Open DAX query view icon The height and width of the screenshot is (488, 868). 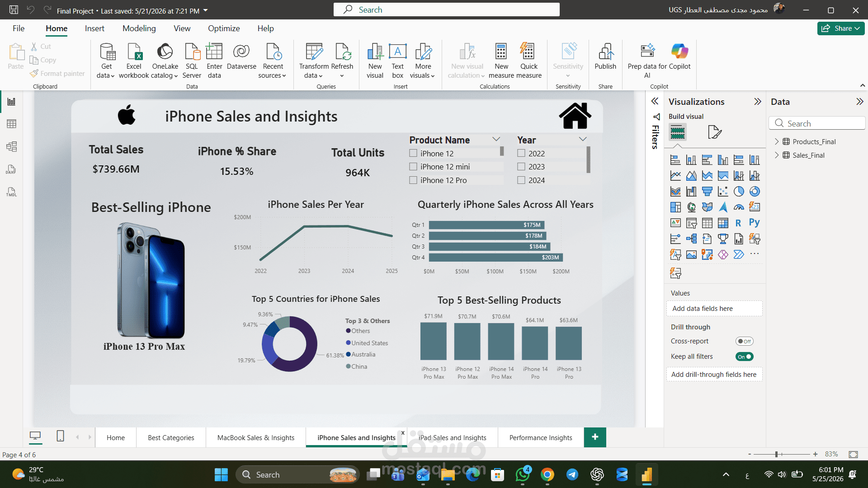coord(11,169)
